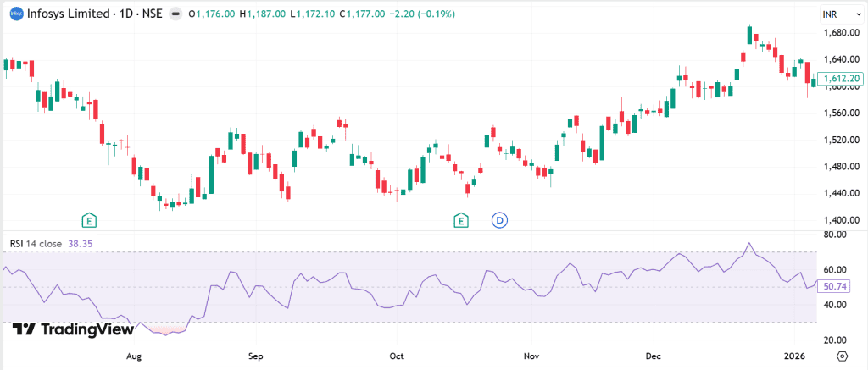Viewport: 868px width, 370px height.
Task: Click the E earnings marker beside the D marker
Action: [460, 221]
